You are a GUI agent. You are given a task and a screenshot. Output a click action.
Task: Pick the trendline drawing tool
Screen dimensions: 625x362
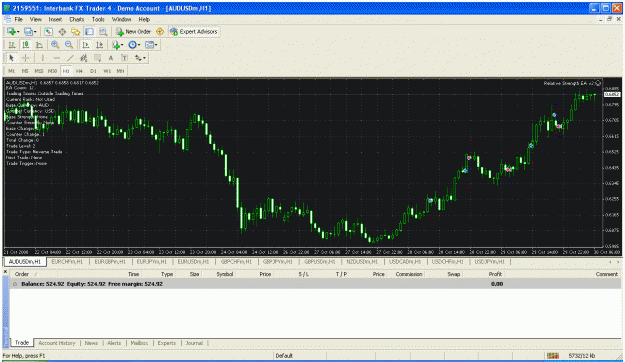70,58
